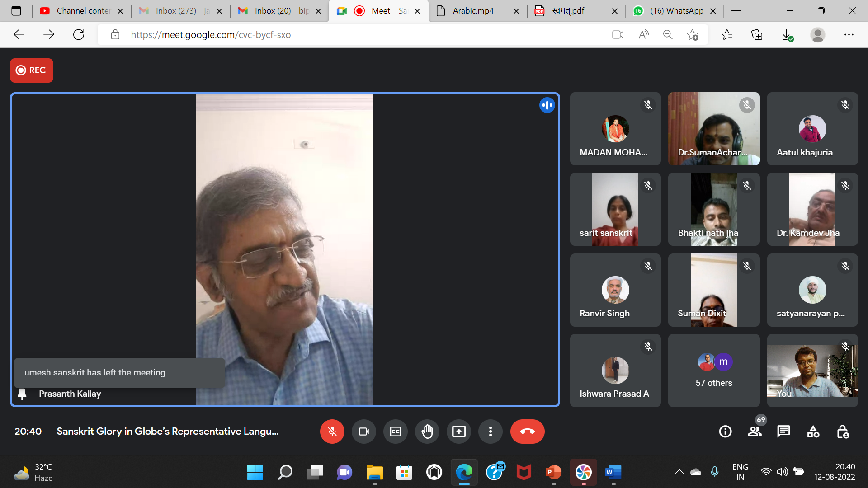868x488 pixels.
Task: Open the browser Settings and more menu
Action: pos(849,35)
